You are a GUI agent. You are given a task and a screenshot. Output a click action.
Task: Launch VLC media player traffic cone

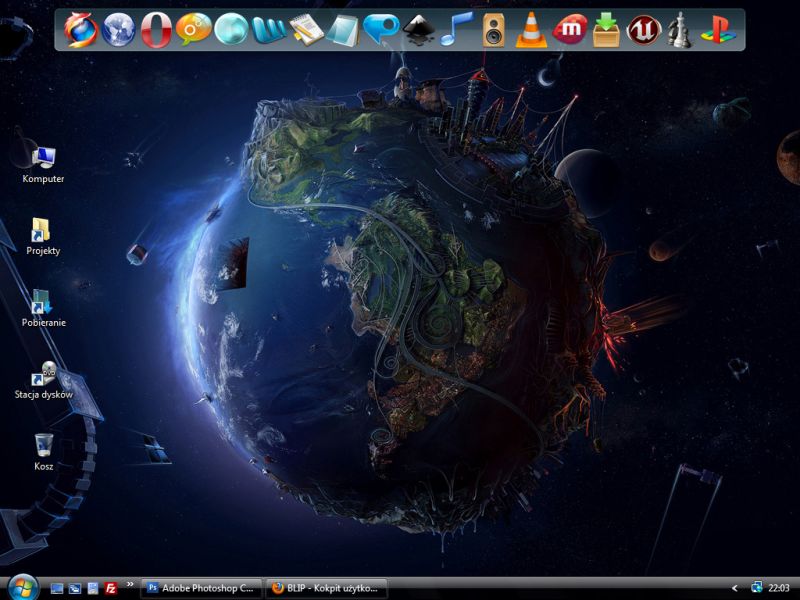tap(531, 30)
